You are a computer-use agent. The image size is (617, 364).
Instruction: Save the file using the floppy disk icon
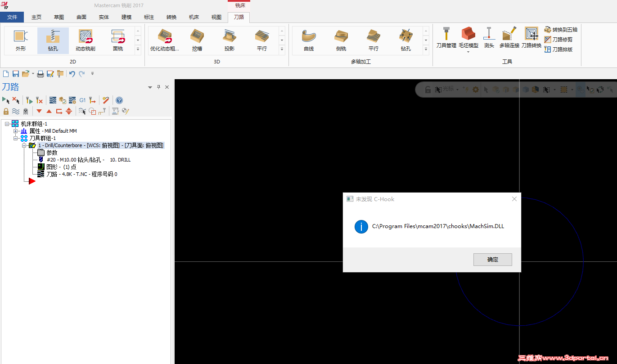tap(15, 74)
